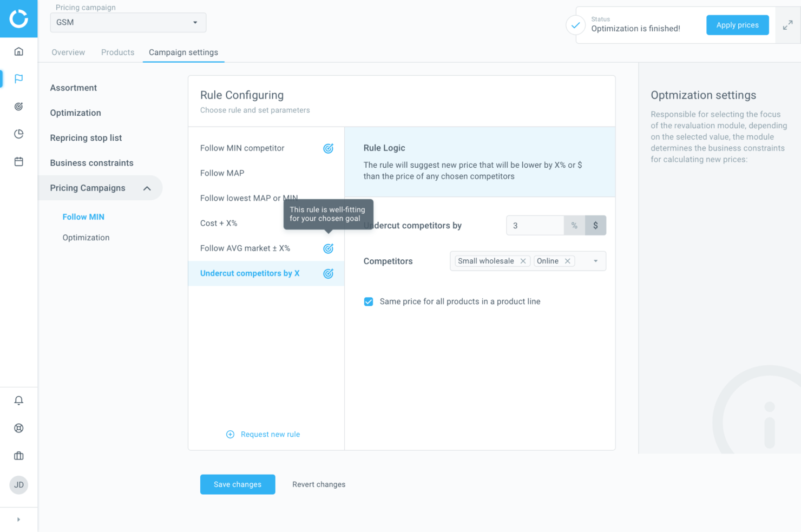Open Optimization settings section

click(x=75, y=113)
